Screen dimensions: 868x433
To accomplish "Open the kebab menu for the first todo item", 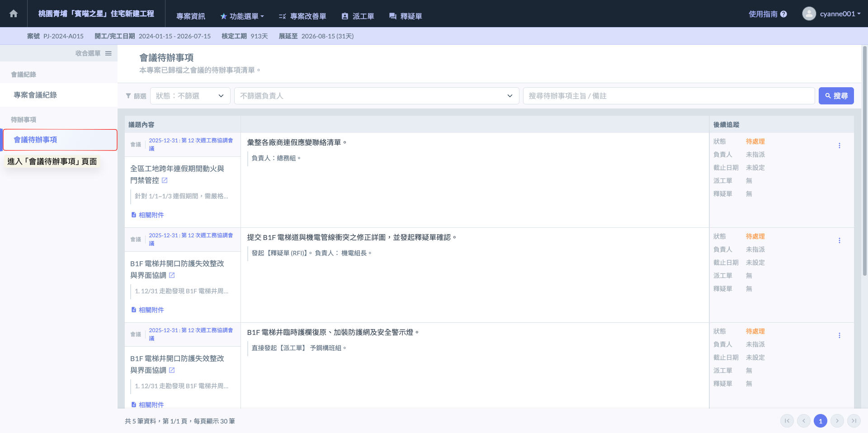I will (x=839, y=146).
